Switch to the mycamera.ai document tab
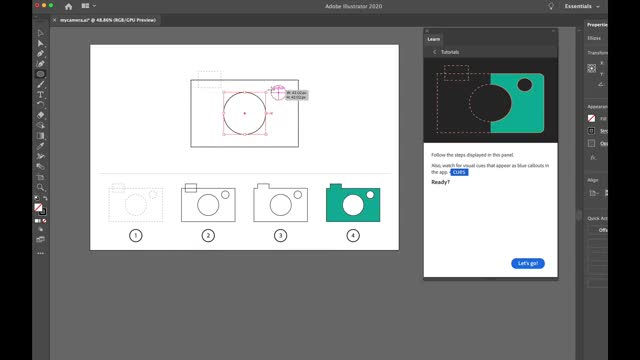This screenshot has width=640, height=360. point(108,20)
